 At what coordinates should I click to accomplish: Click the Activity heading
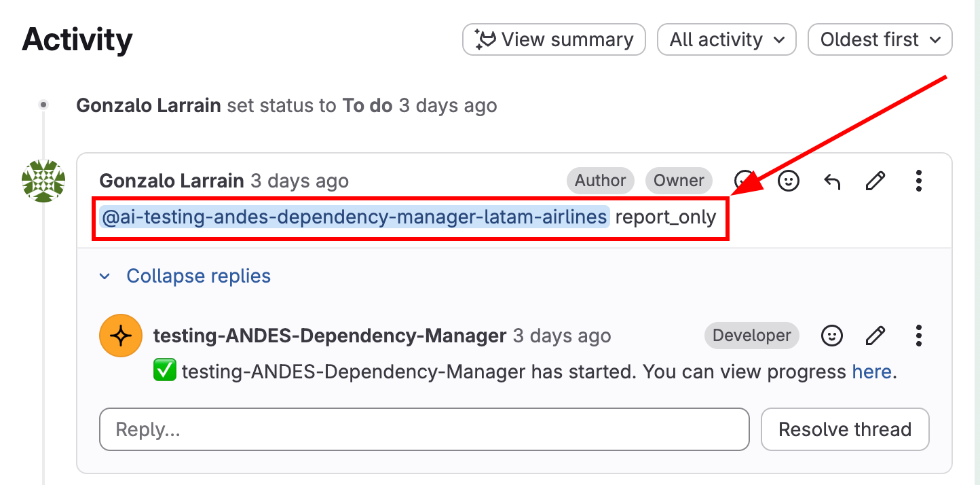pos(77,40)
